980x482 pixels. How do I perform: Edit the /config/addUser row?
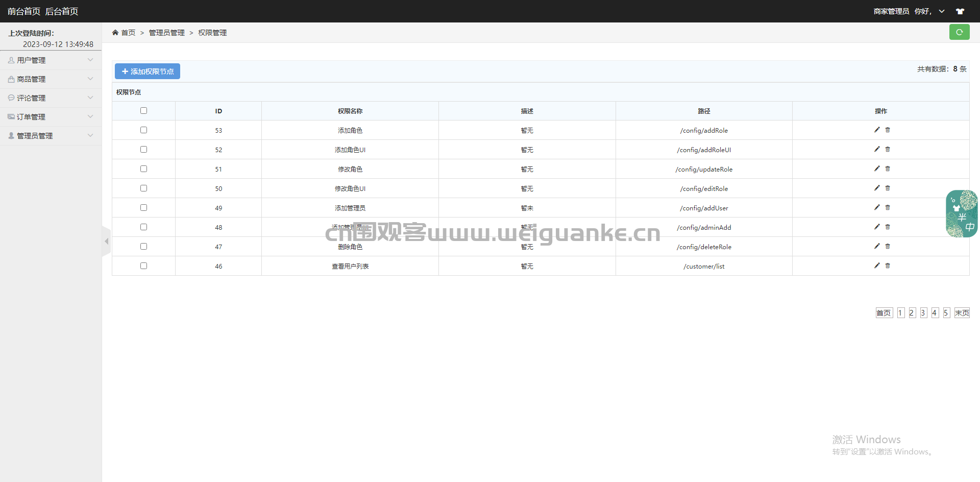877,207
